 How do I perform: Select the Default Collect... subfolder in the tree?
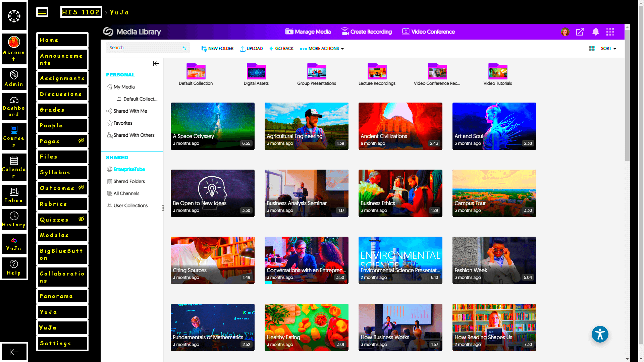pyautogui.click(x=137, y=99)
